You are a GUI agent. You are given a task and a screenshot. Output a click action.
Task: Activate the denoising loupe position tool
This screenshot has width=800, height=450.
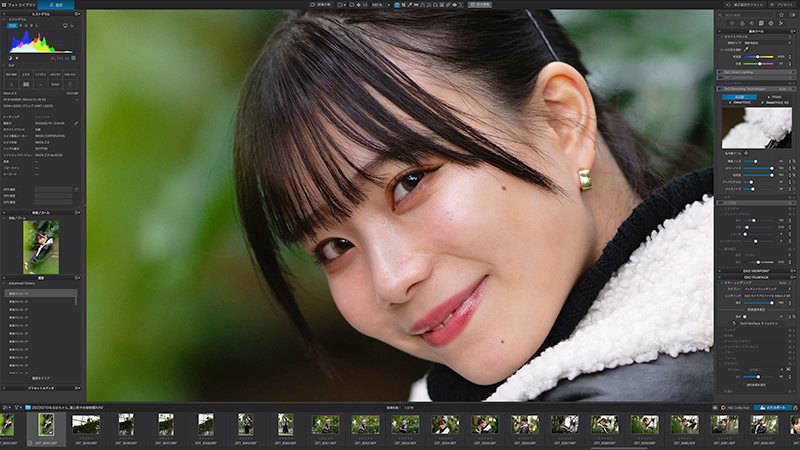(x=746, y=153)
